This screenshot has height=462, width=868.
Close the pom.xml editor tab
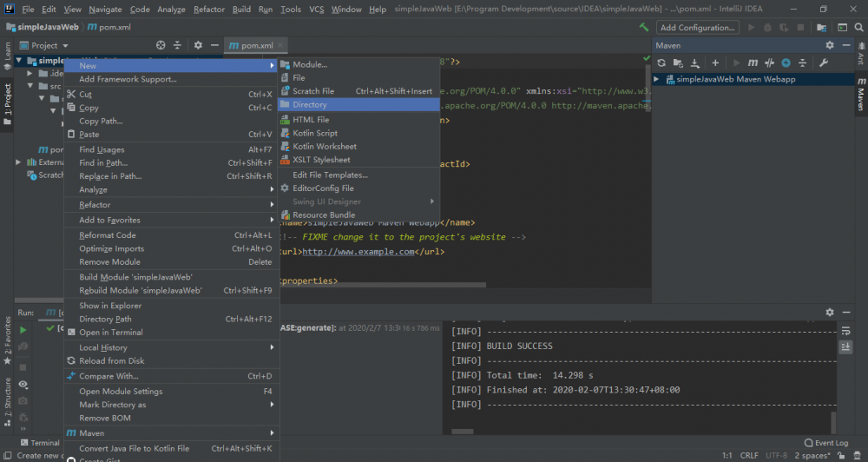click(280, 45)
